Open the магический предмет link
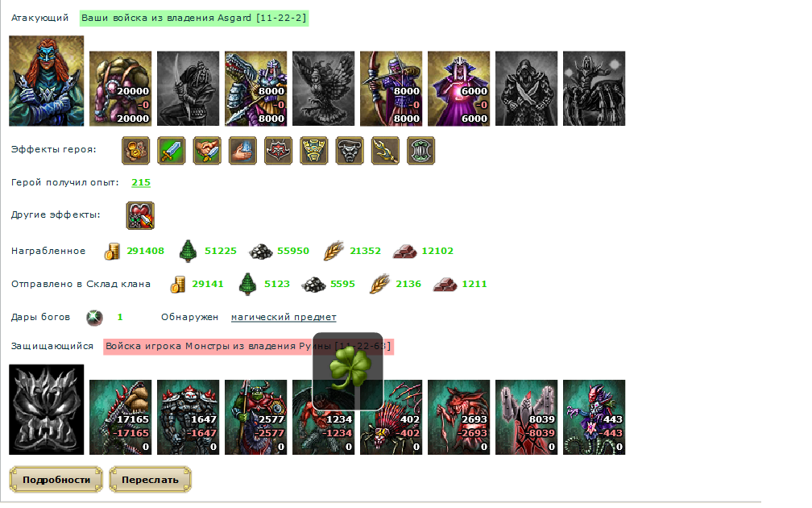Screen dimensions: 812x508 point(284,317)
